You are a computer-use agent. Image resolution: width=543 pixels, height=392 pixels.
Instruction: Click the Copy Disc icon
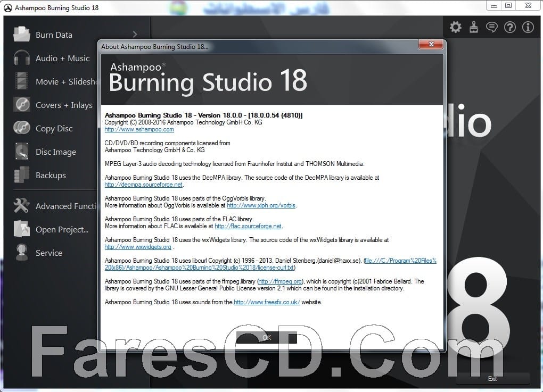coord(21,128)
